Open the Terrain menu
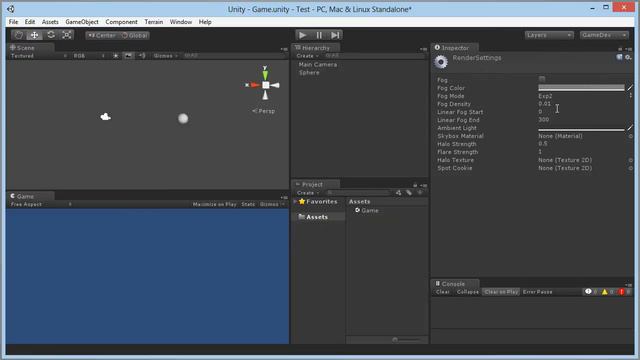The image size is (640, 360). pyautogui.click(x=153, y=22)
